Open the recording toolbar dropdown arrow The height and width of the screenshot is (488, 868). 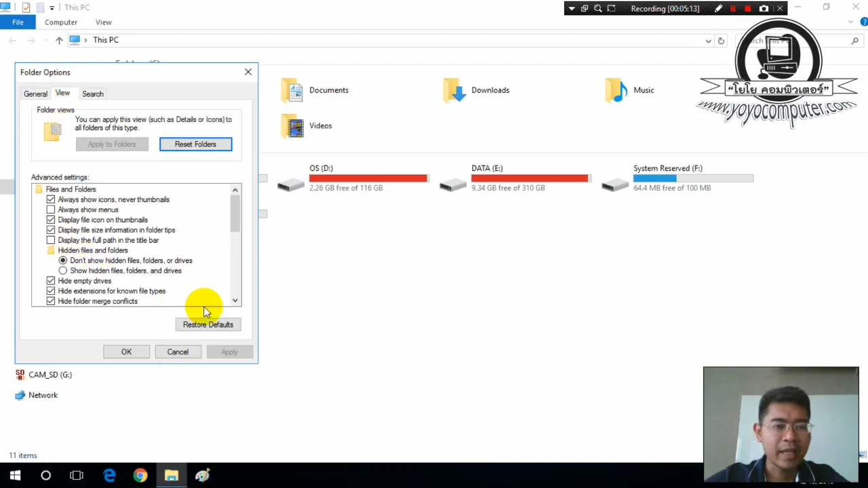(x=572, y=8)
